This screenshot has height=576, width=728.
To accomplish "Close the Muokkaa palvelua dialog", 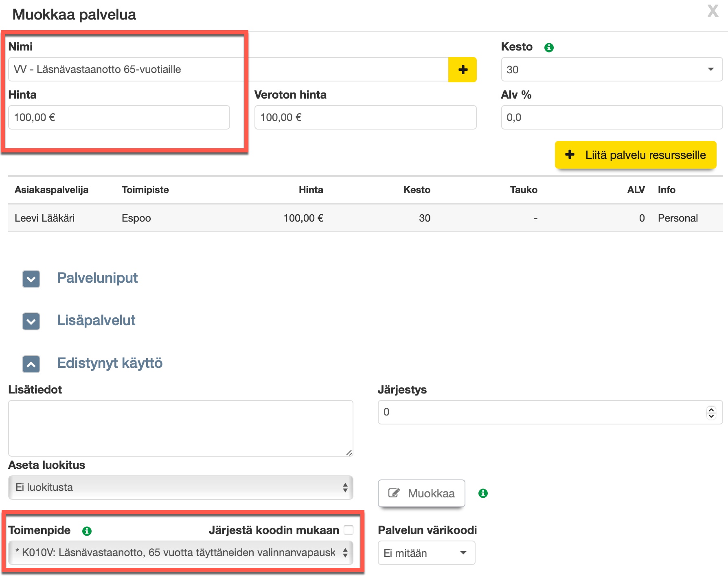I will pos(713,11).
